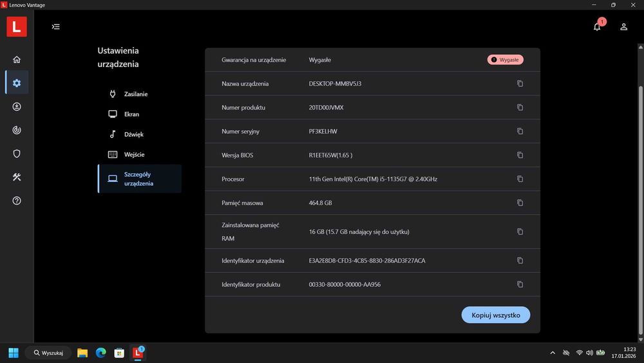Image resolution: width=644 pixels, height=363 pixels.
Task: Click the Lenovo Vantage red L logo
Action: point(17,26)
